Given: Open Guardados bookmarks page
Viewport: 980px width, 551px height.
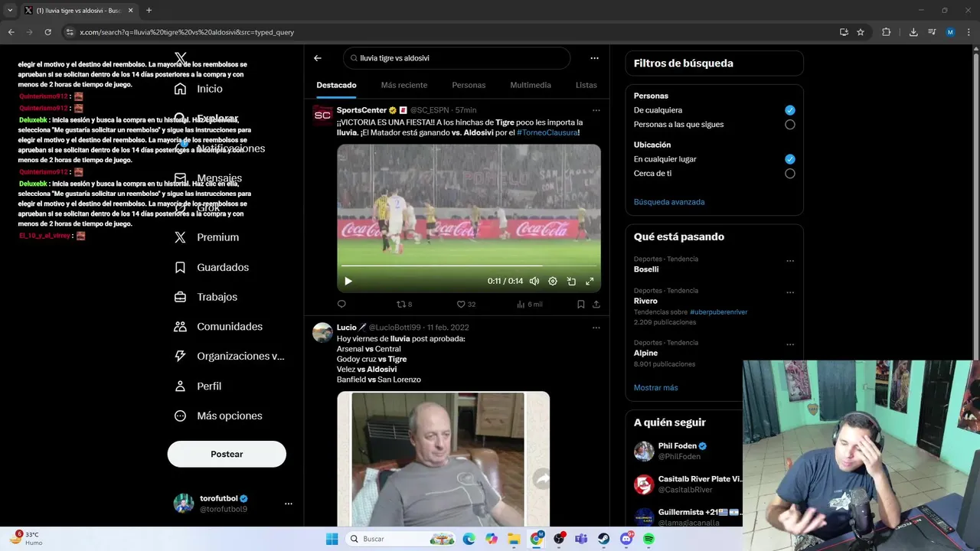Looking at the screenshot, I should 211,267.
